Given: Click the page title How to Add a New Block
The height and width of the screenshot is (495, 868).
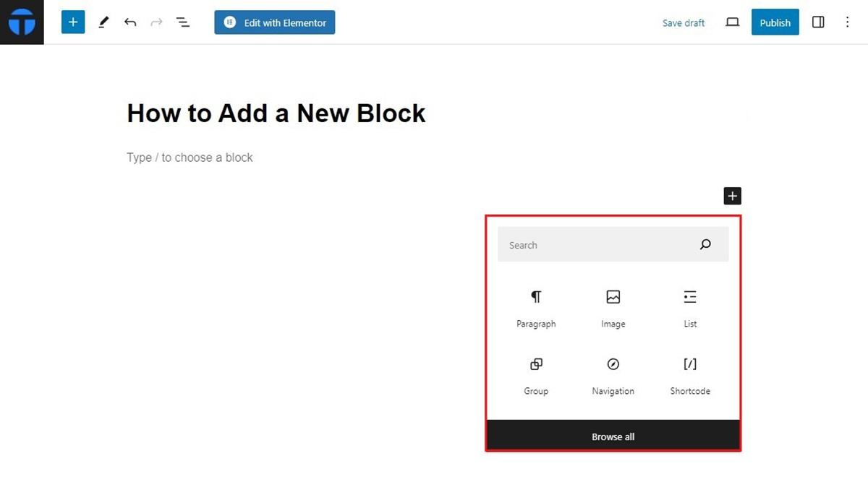Looking at the screenshot, I should coord(276,113).
